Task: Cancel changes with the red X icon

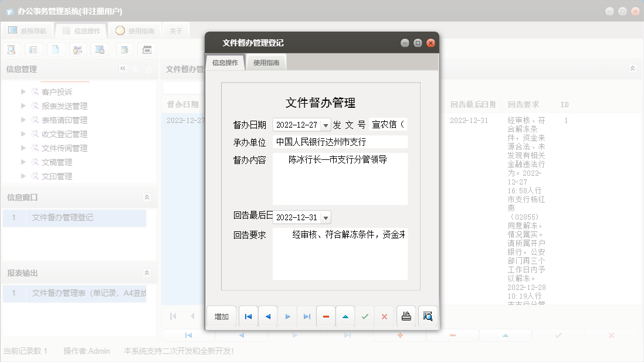Action: pos(384,316)
